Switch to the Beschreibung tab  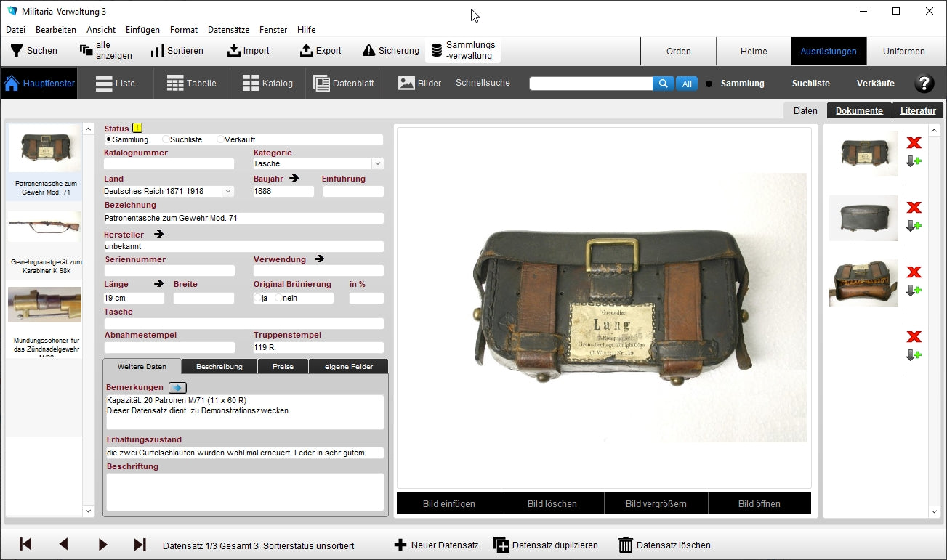[219, 367]
